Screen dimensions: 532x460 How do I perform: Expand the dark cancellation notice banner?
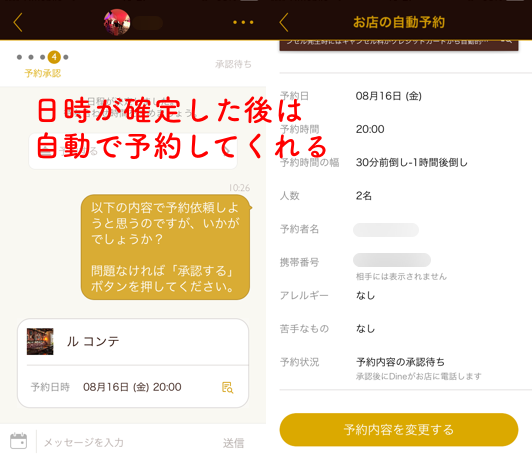399,45
